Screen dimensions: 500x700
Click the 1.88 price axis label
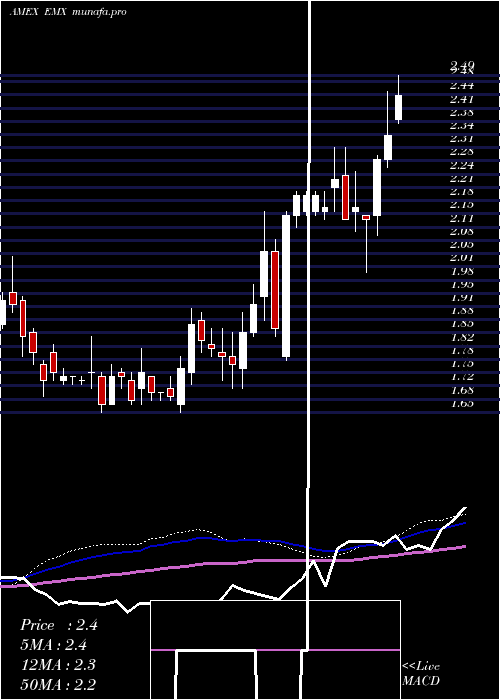pyautogui.click(x=462, y=310)
